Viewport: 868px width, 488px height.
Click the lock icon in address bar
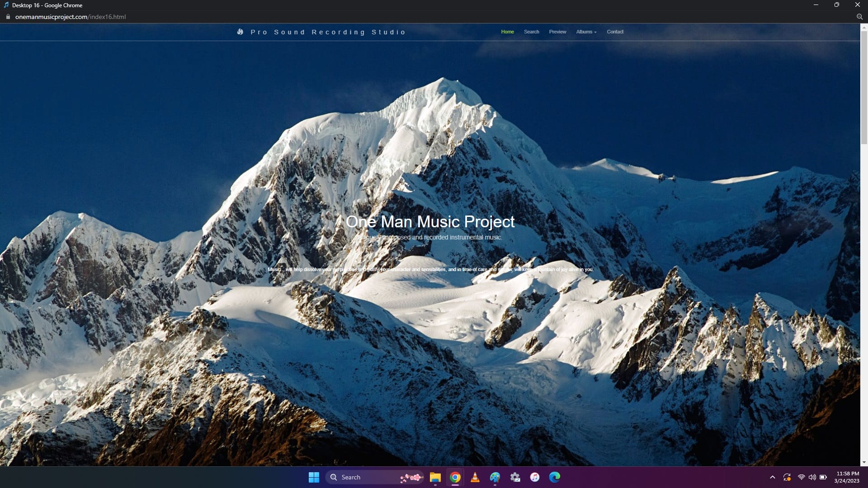pos(8,17)
